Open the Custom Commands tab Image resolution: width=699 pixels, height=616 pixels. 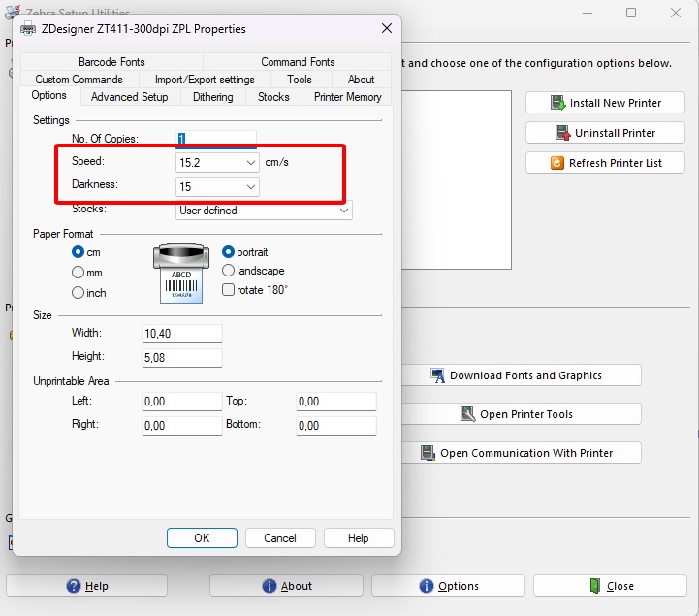coord(79,80)
